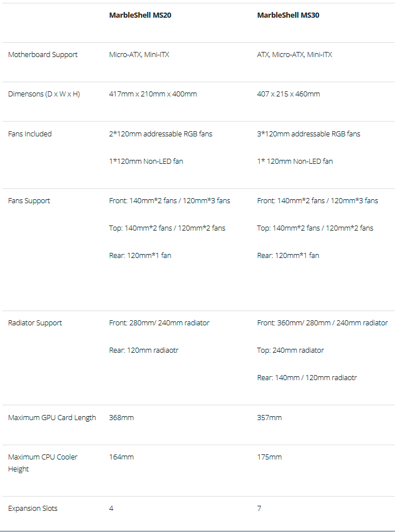Select the Motherboard Support row label

pyautogui.click(x=43, y=55)
